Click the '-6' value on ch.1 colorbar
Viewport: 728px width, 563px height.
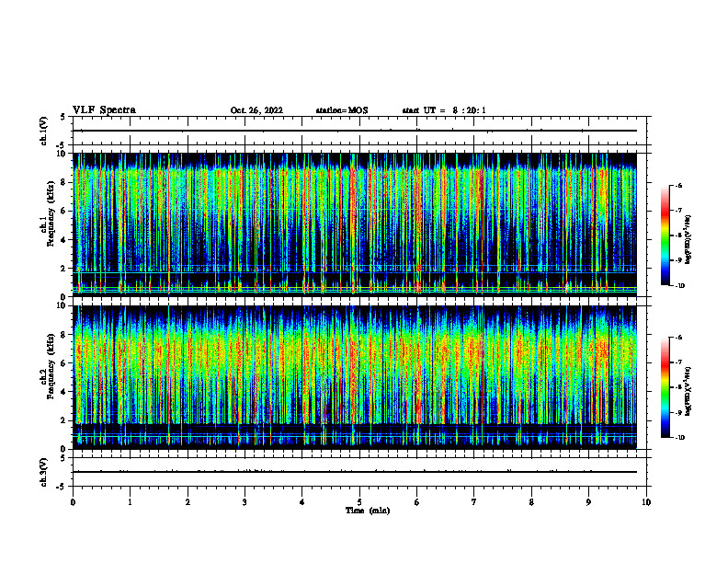tap(677, 185)
